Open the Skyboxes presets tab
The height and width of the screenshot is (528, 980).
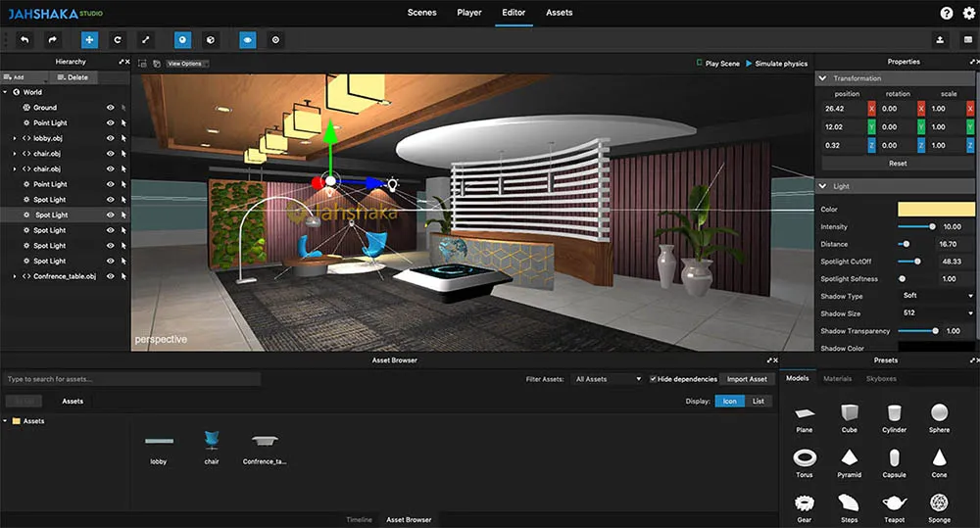tap(881, 378)
